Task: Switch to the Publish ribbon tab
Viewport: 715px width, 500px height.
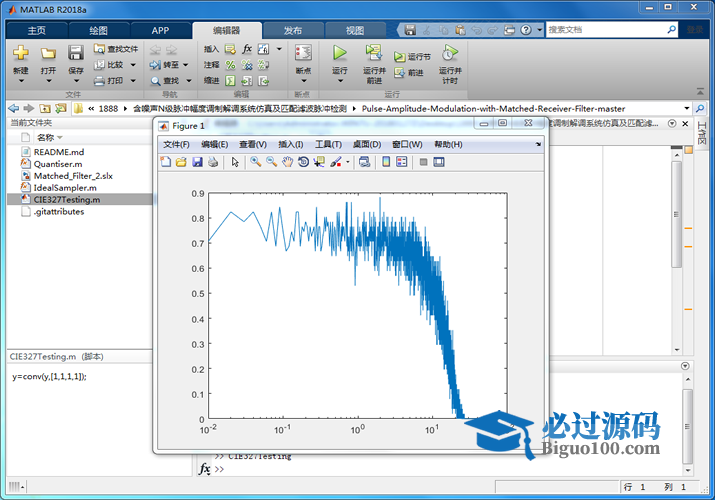Action: click(x=293, y=31)
